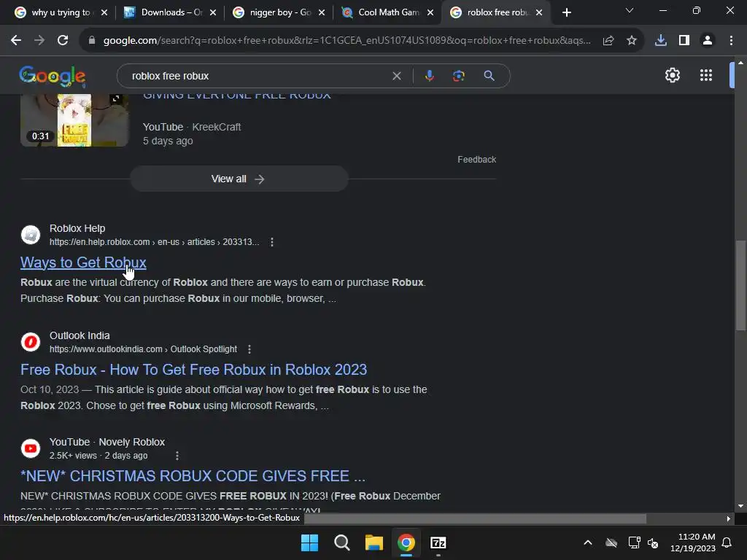This screenshot has height=560, width=747.
Task: Click the YouTube result favicon
Action: tap(31, 448)
